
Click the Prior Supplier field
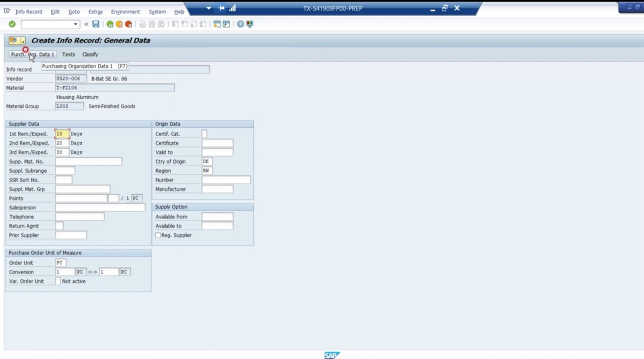[71, 235]
